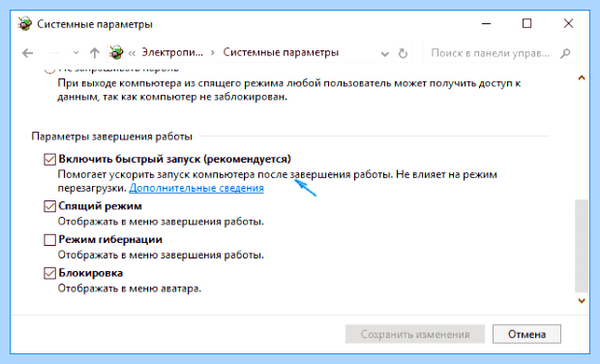Screen dimensions: 600x364
Task: Click the power options icon in address bar
Action: pyautogui.click(x=116, y=52)
